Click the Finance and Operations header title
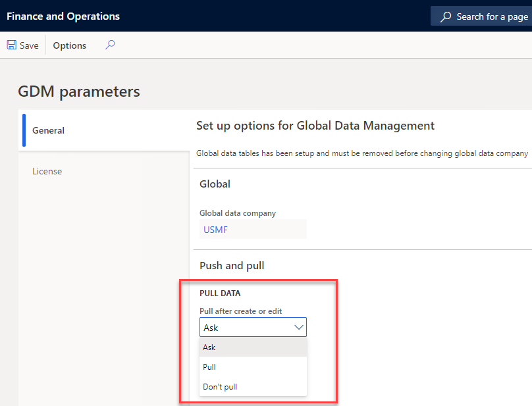 tap(63, 16)
